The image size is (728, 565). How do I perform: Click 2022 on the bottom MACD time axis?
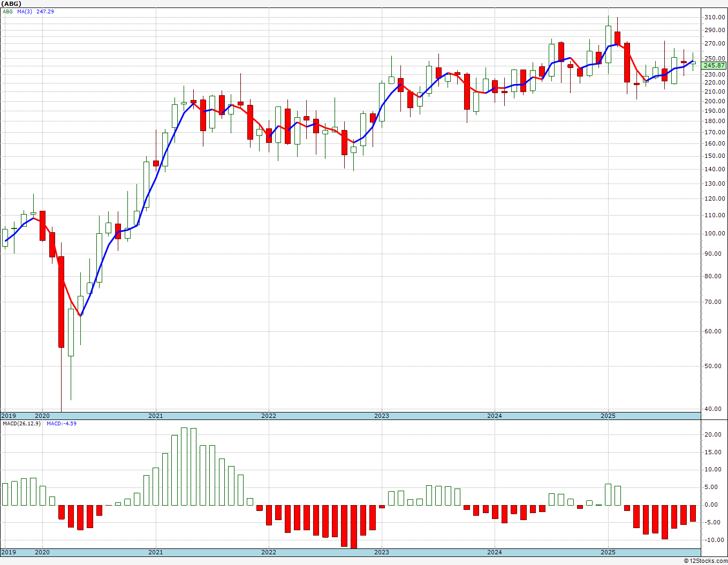point(269,552)
